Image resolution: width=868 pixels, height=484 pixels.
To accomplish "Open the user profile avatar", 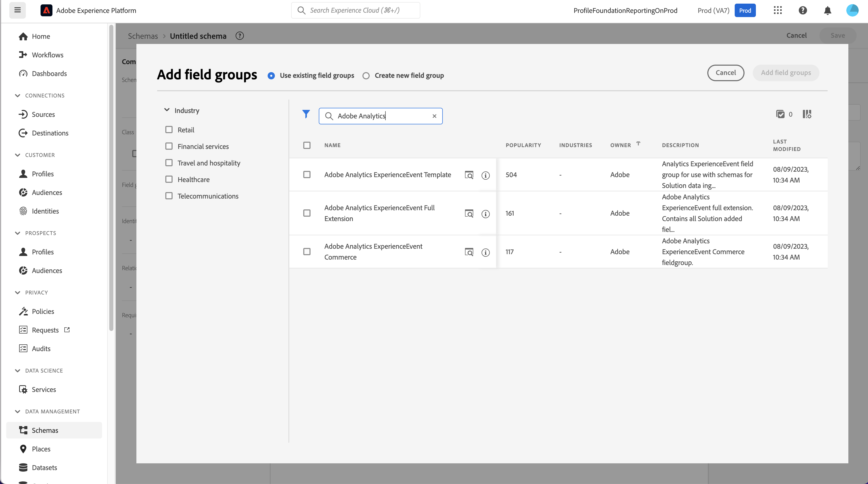I will 853,10.
